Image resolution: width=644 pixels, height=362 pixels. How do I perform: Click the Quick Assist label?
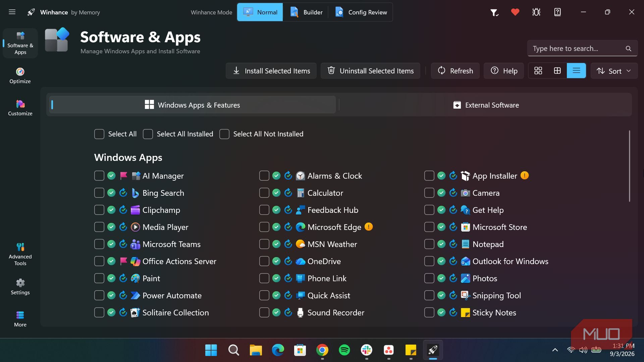(329, 295)
